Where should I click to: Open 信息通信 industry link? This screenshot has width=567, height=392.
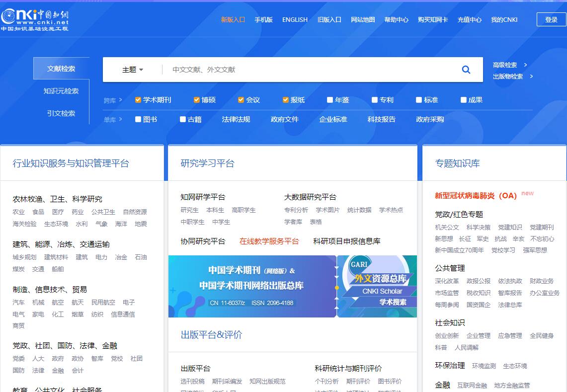click(123, 314)
